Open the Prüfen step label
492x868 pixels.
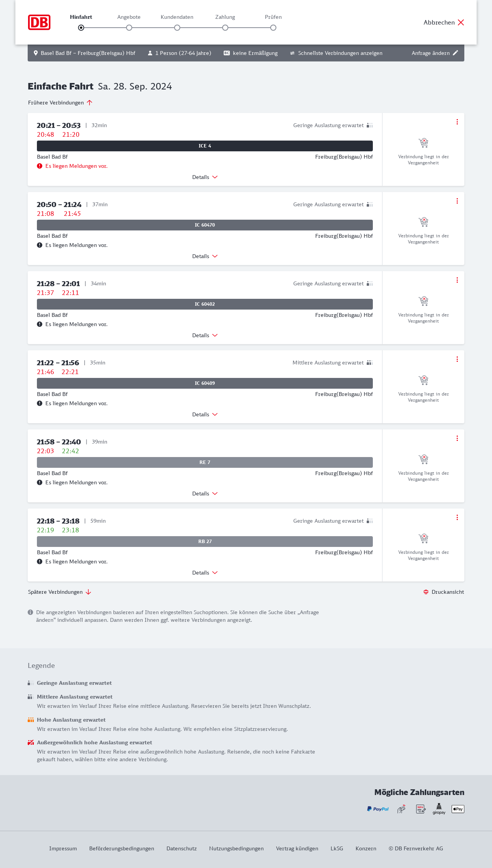(273, 17)
